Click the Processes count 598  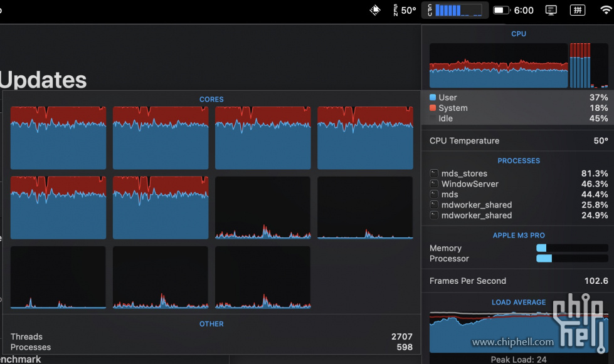point(405,347)
